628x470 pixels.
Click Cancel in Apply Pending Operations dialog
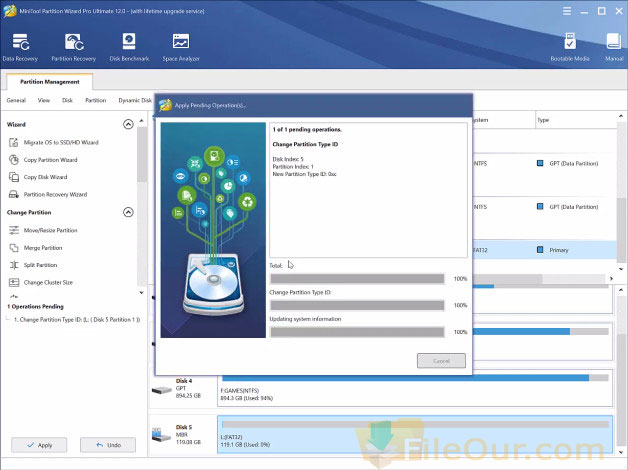pyautogui.click(x=441, y=361)
